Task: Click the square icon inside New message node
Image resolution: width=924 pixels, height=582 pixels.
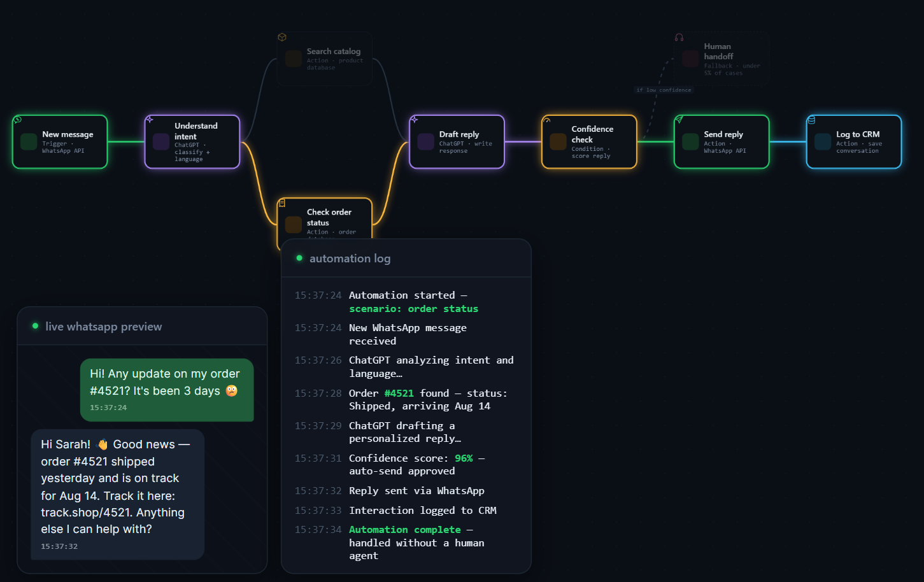Action: [x=29, y=142]
